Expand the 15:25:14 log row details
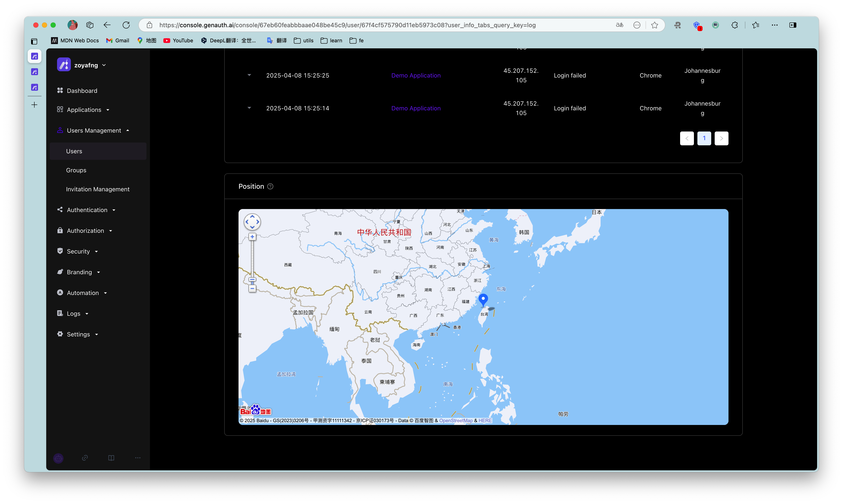Screen dimensions: 843x504 pos(249,108)
